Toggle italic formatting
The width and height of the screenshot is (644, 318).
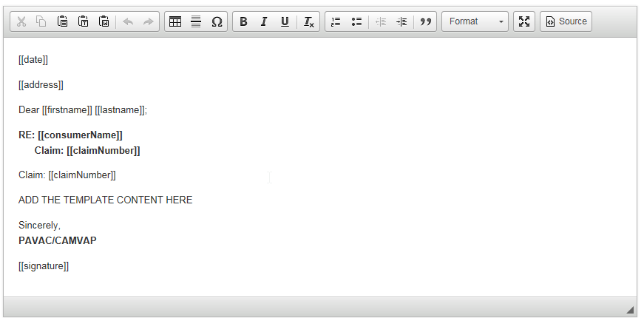click(264, 21)
